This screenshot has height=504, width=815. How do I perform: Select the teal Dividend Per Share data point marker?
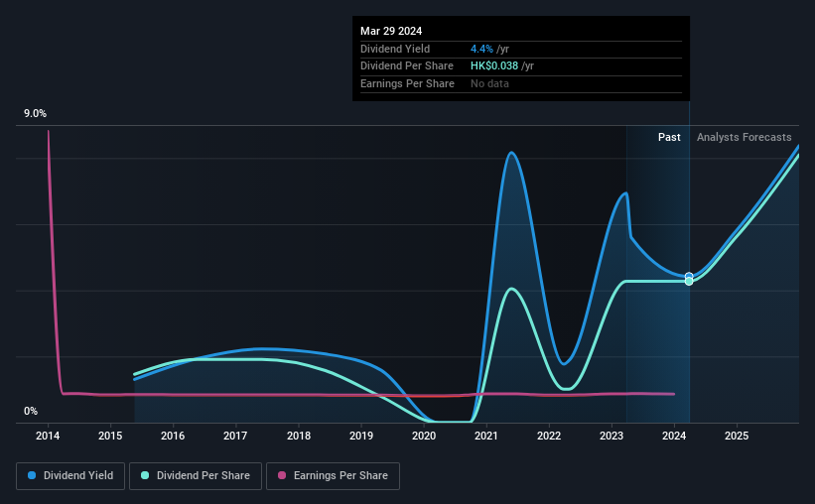[689, 282]
